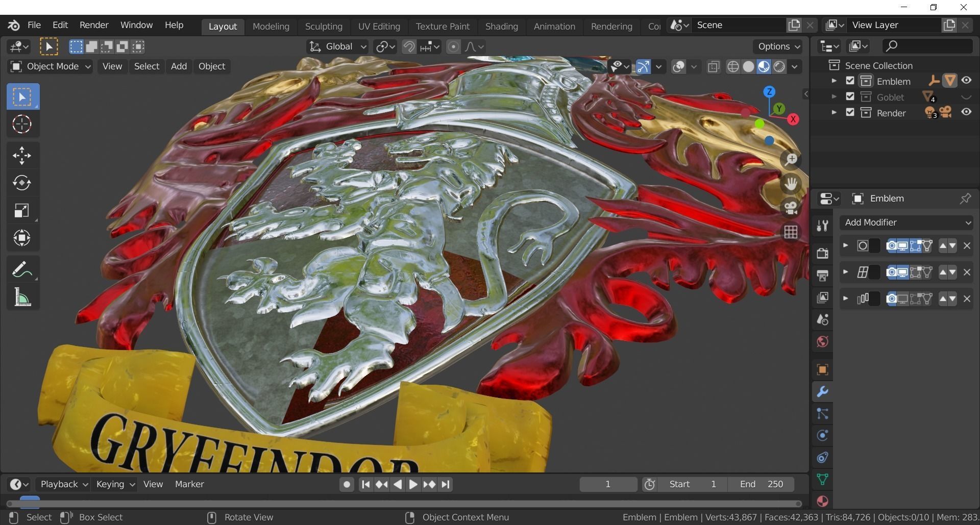This screenshot has width=980, height=525.
Task: Switch to wireframe viewport shading
Action: click(733, 67)
